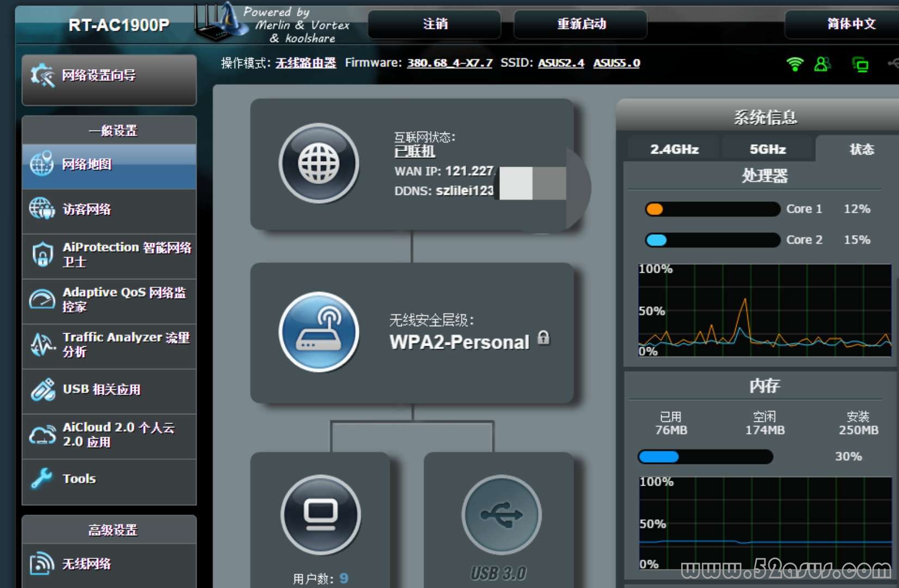
Task: Click the RT-AC1900P model title
Action: (x=119, y=25)
